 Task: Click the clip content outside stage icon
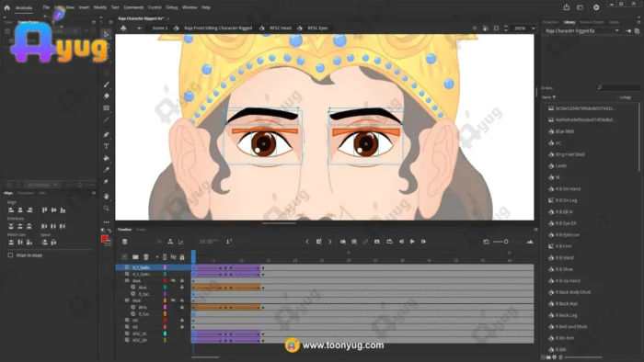[x=496, y=28]
